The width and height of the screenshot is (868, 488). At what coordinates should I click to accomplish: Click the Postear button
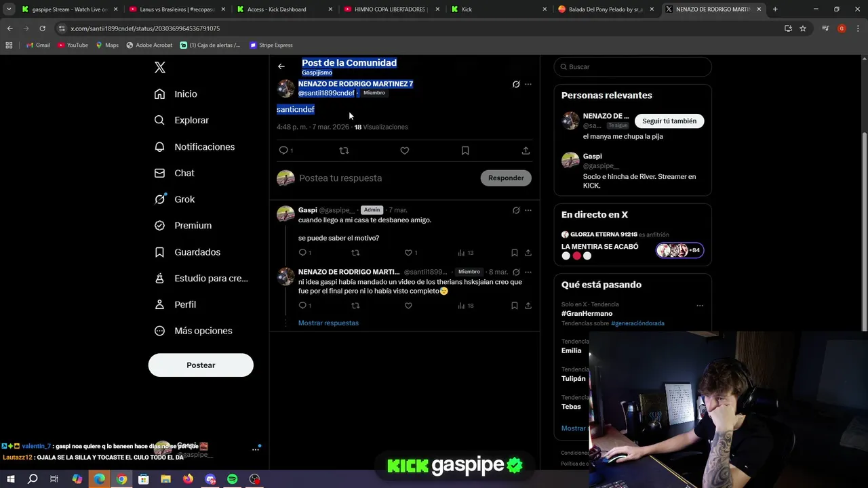201,365
